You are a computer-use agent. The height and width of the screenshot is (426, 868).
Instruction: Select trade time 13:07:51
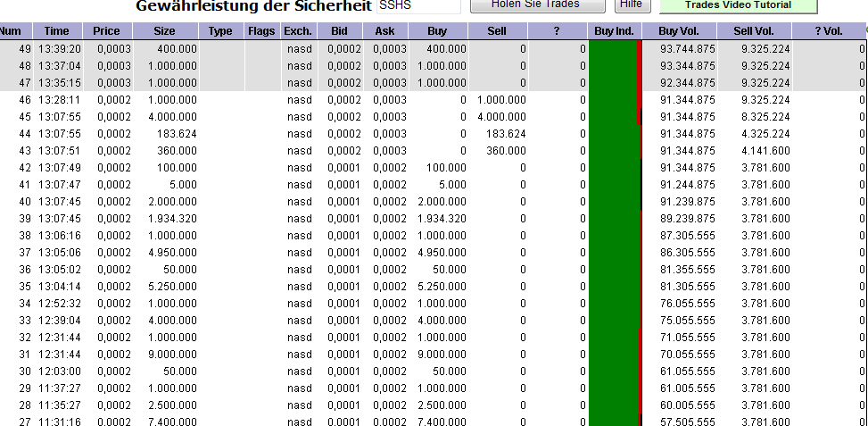(x=60, y=151)
